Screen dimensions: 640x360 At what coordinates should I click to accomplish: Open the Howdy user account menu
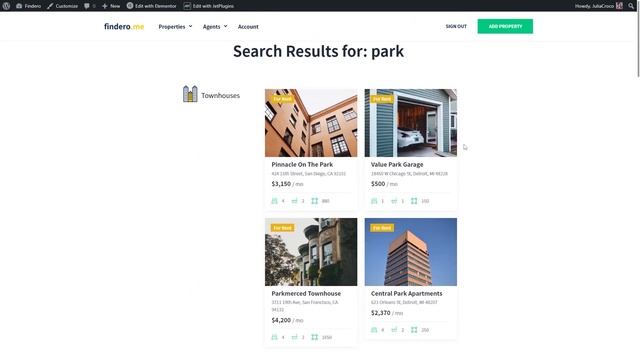(599, 6)
